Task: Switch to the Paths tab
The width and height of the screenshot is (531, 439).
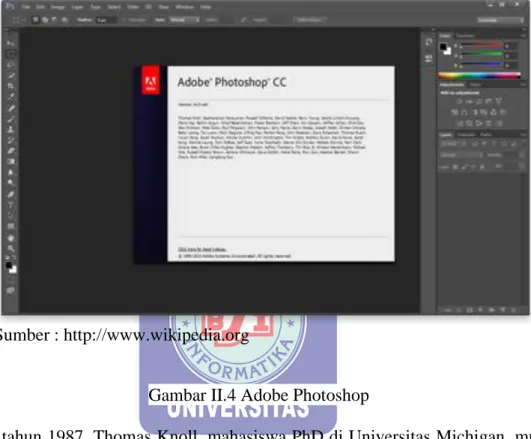Action: [485, 135]
